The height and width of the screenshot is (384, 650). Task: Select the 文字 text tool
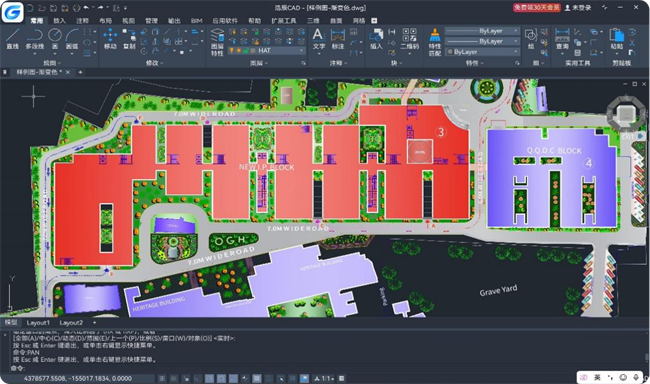click(318, 39)
